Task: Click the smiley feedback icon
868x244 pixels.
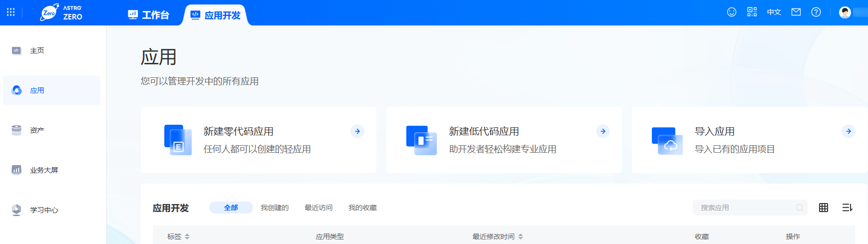Action: 732,12
